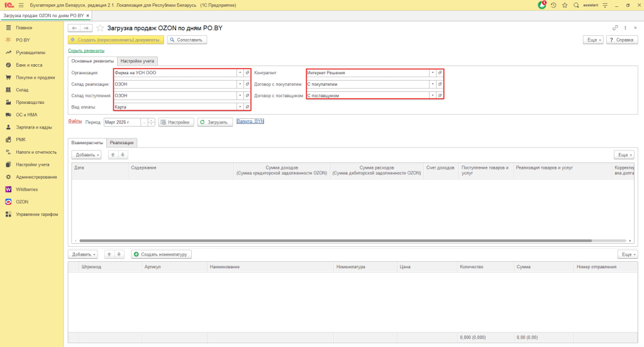644x347 pixels.
Task: Open Склад поступления field's open-record icon
Action: tap(247, 95)
